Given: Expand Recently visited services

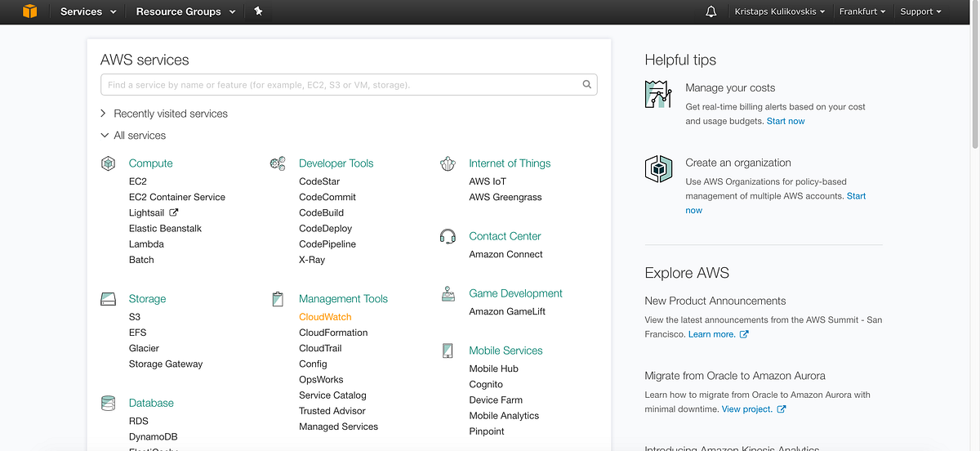Looking at the screenshot, I should tap(164, 114).
